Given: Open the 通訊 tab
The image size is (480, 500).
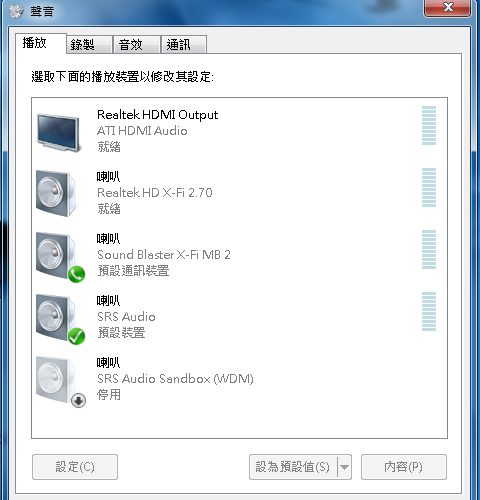Looking at the screenshot, I should click(184, 44).
